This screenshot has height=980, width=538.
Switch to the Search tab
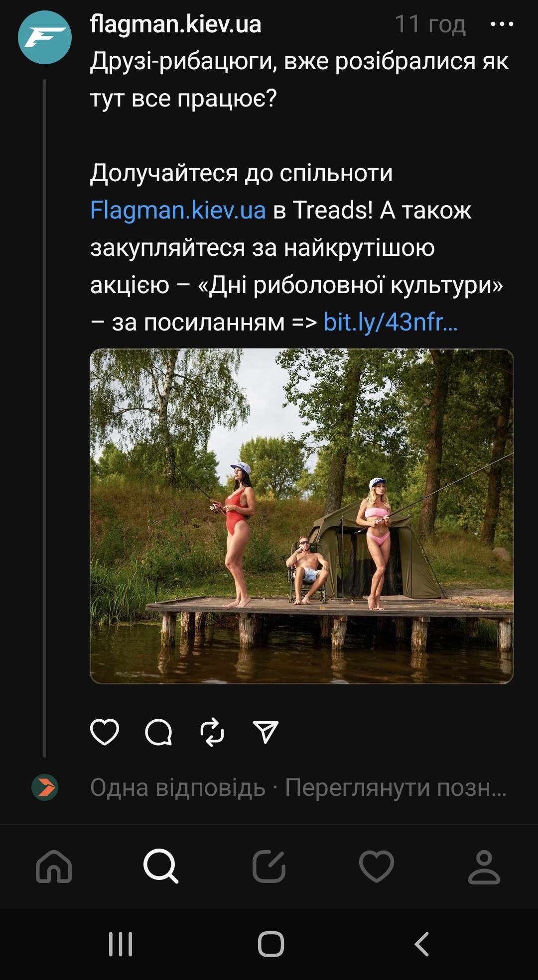point(161,867)
